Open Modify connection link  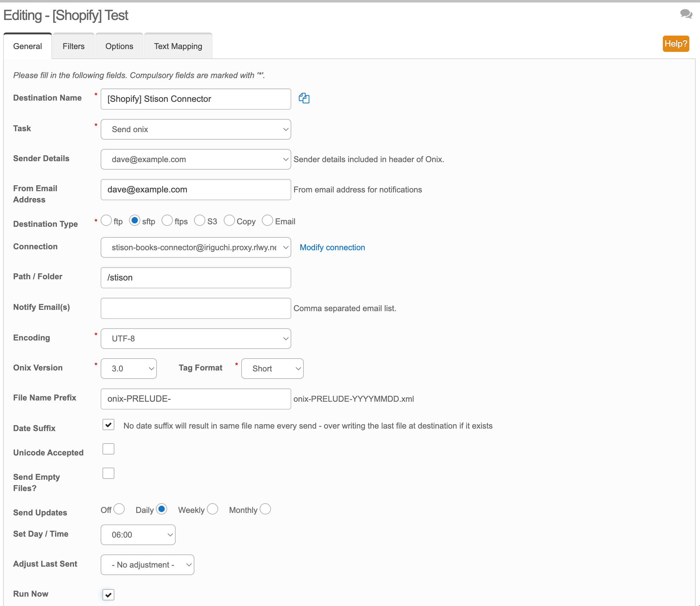point(332,247)
